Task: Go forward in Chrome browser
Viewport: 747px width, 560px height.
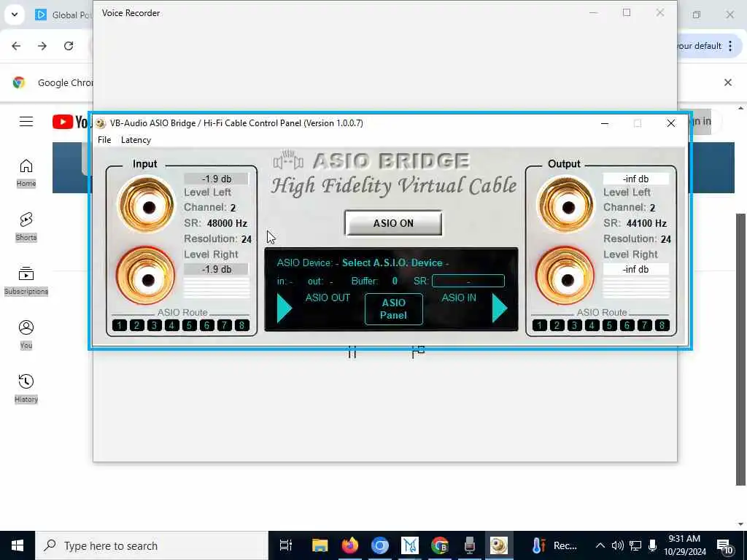Action: [x=42, y=46]
